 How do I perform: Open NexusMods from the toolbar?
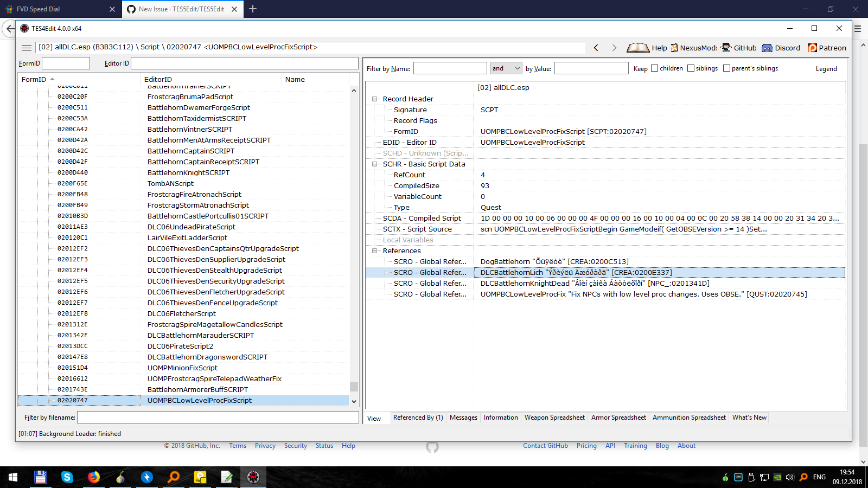pos(674,48)
